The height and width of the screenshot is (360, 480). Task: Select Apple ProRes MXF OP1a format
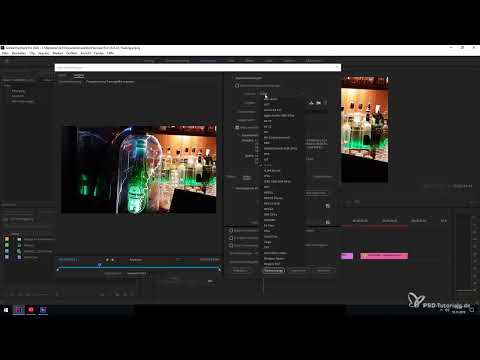(x=279, y=115)
